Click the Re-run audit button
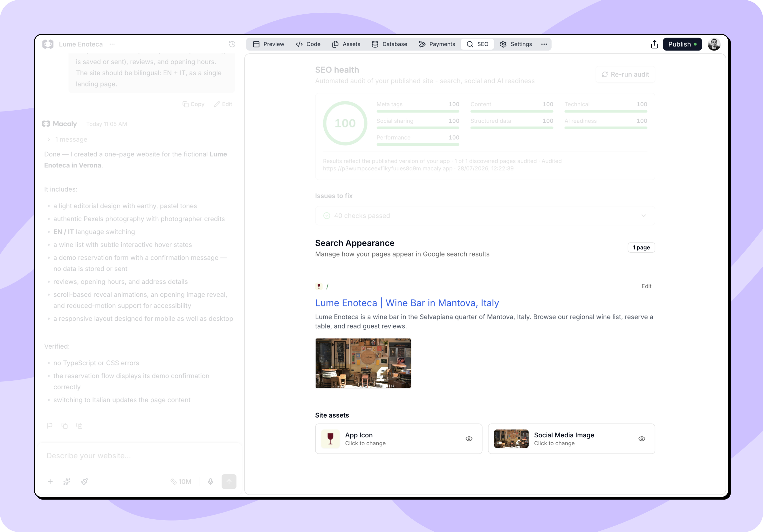The width and height of the screenshot is (763, 532). click(625, 74)
